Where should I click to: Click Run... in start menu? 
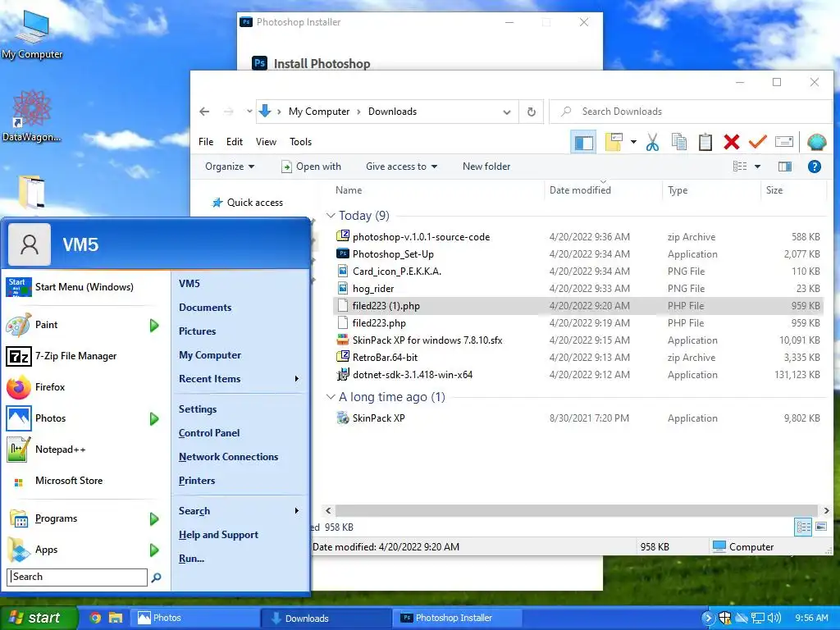[x=191, y=558]
